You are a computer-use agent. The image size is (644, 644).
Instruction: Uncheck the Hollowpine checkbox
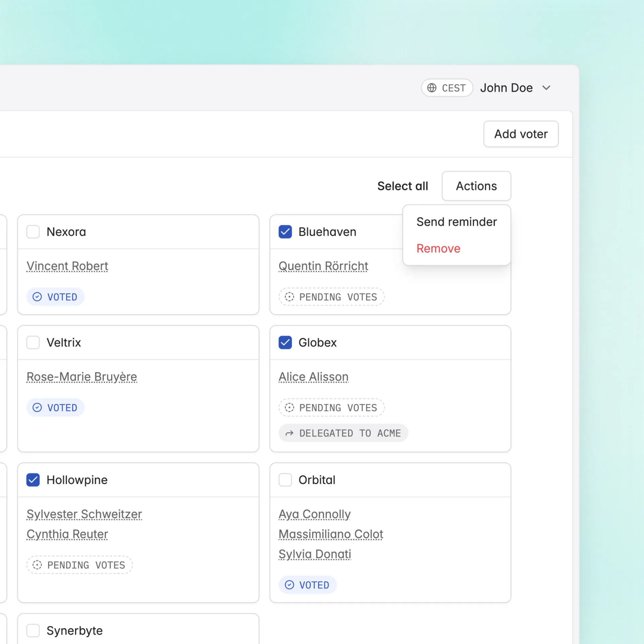[x=33, y=480]
